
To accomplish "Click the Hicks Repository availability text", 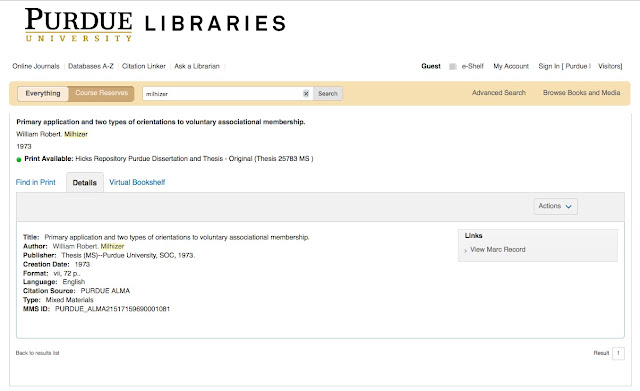I will pos(194,159).
